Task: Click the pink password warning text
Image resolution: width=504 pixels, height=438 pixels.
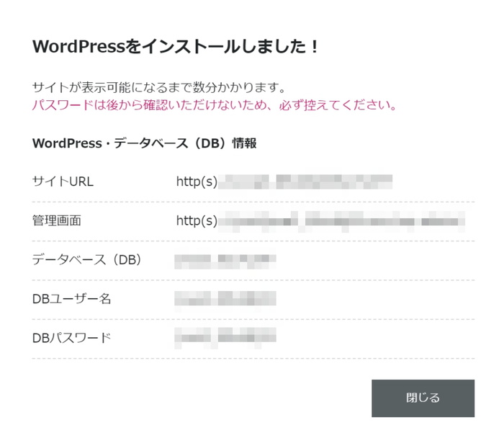Action: tap(215, 105)
